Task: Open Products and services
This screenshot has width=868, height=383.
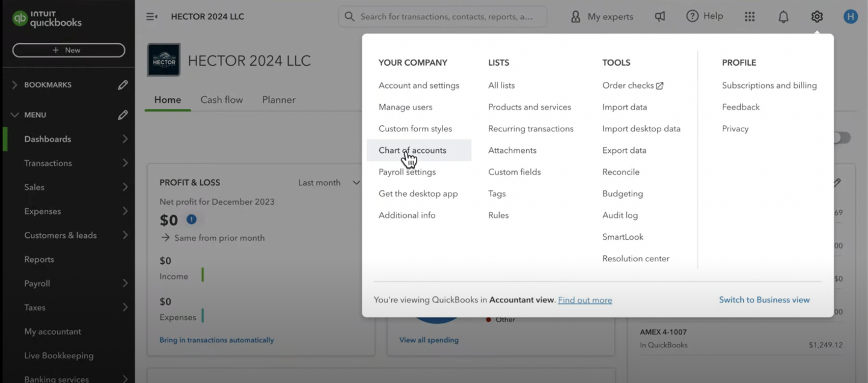Action: pos(530,107)
